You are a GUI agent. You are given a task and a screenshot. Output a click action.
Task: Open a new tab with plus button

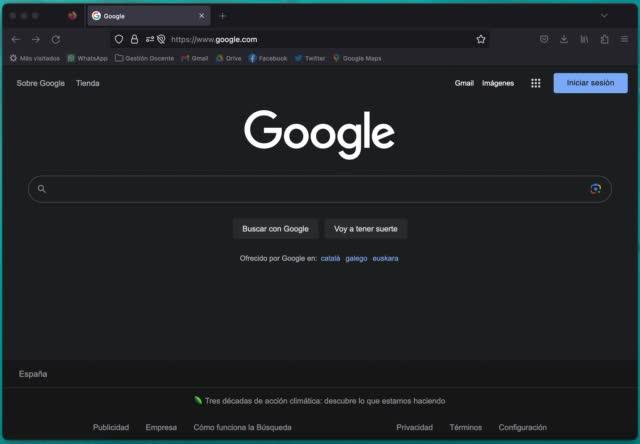click(222, 16)
